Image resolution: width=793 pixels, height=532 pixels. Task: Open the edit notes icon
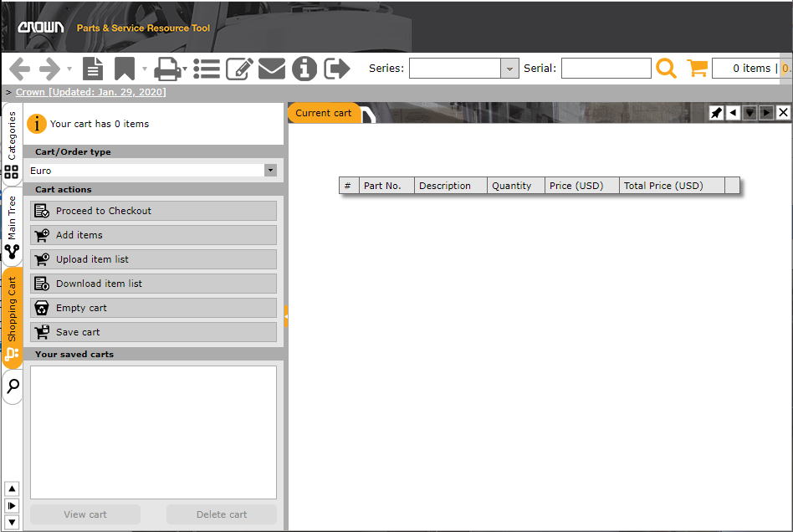[x=238, y=69]
